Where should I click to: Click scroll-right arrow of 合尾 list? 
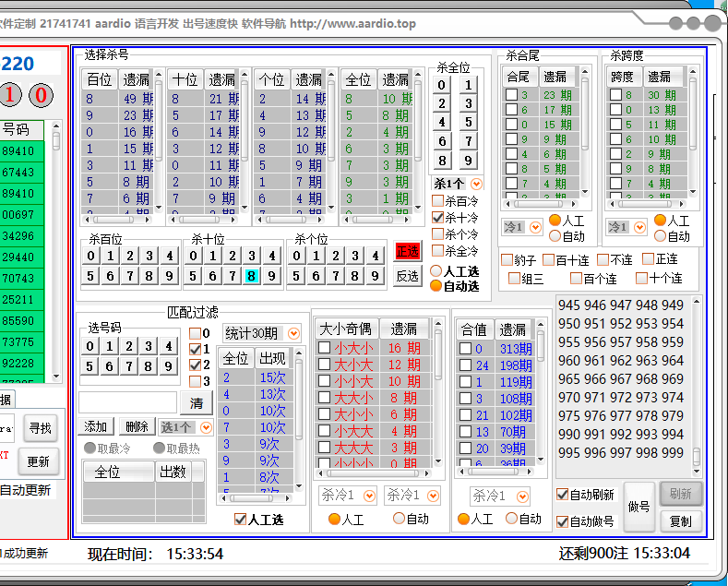coord(574,203)
